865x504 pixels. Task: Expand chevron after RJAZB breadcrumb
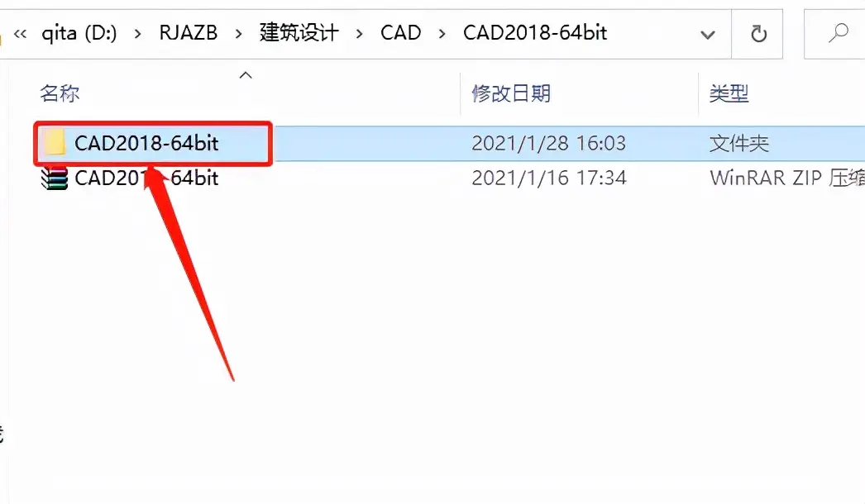(x=238, y=34)
